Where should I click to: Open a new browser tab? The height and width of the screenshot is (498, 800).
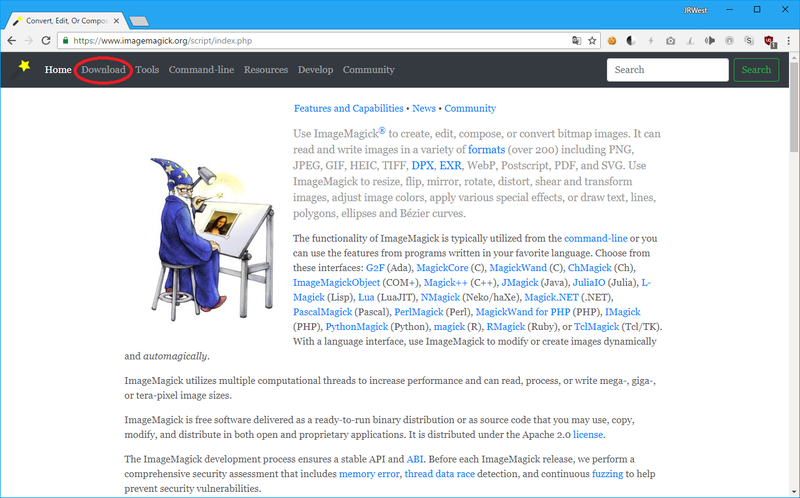139,21
